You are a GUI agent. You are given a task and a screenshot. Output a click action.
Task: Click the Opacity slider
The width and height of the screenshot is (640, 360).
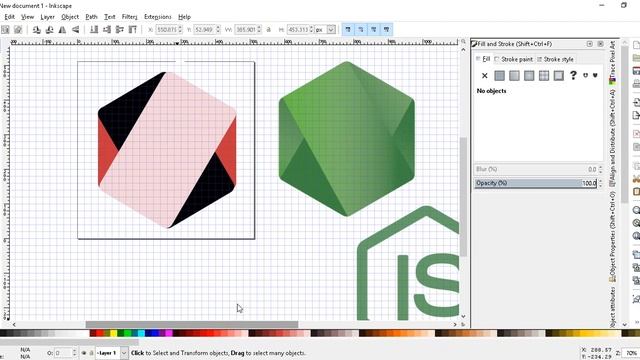[x=536, y=183]
